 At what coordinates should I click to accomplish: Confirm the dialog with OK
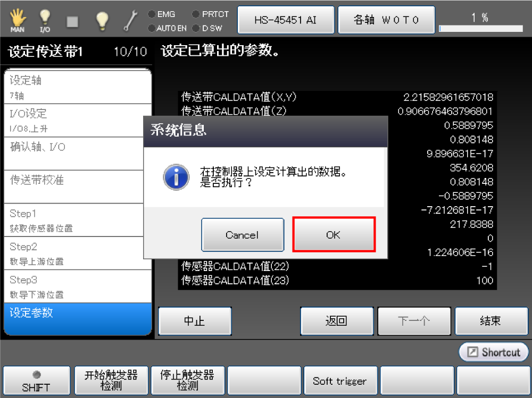[334, 234]
